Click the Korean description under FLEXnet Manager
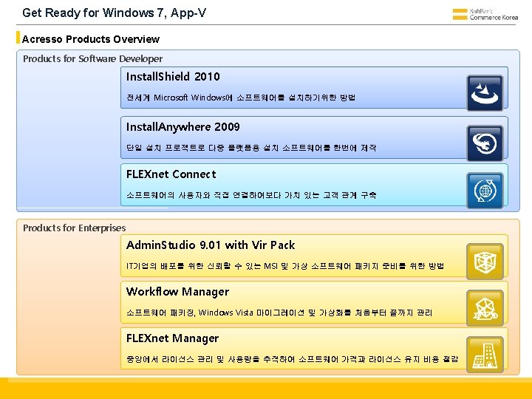The image size is (532, 399). [x=292, y=359]
